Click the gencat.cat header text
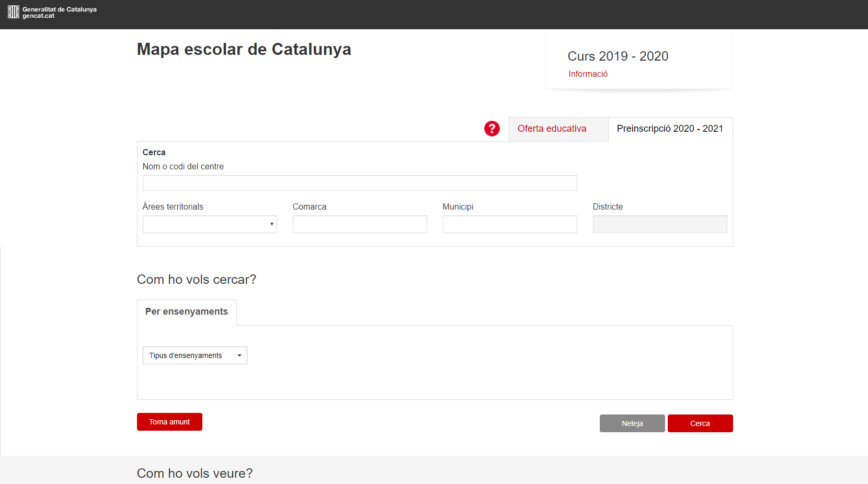 click(x=39, y=16)
